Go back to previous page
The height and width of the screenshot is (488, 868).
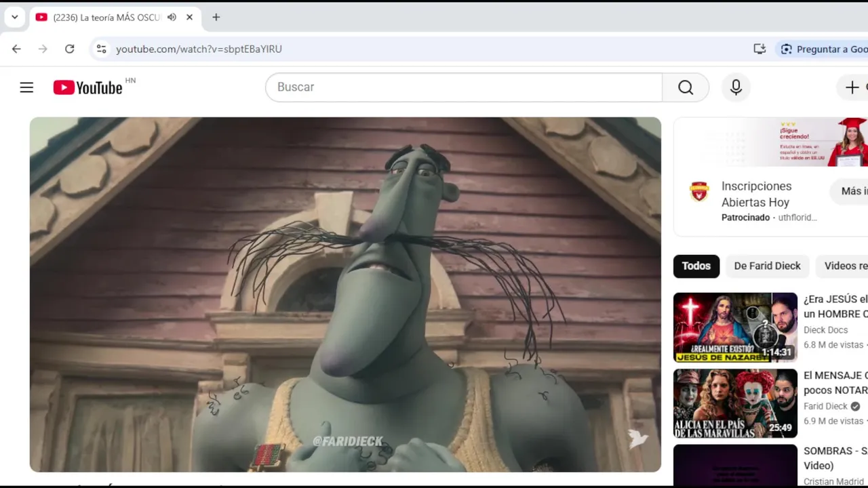pos(16,49)
